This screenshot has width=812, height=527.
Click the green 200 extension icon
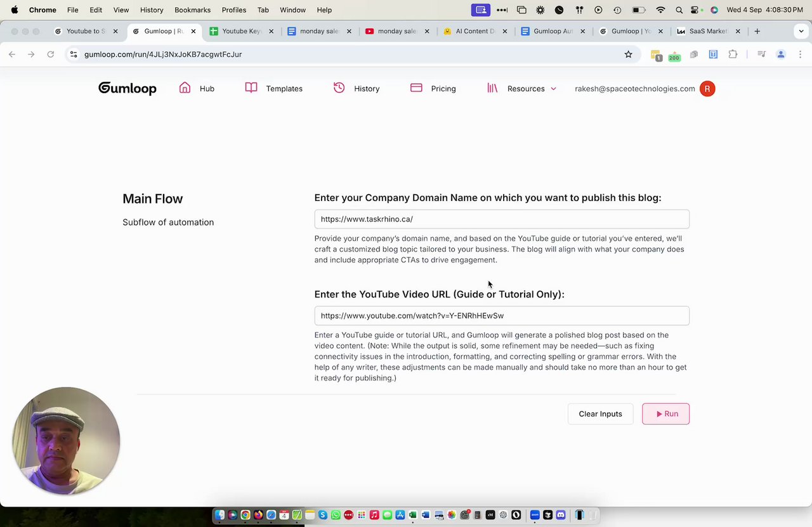point(674,56)
